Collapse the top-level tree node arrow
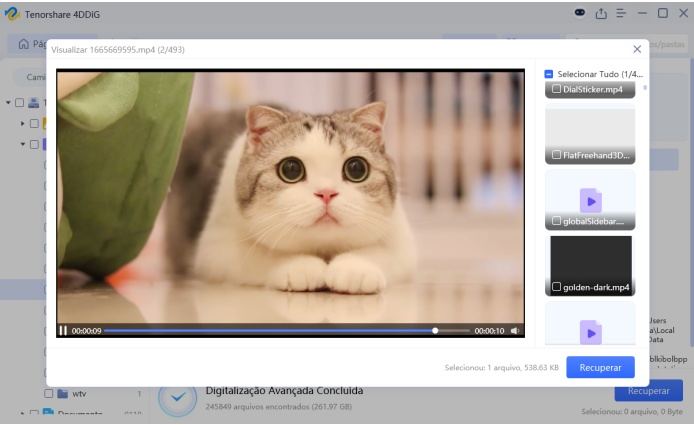Screen dimensions: 694x425 [8, 102]
